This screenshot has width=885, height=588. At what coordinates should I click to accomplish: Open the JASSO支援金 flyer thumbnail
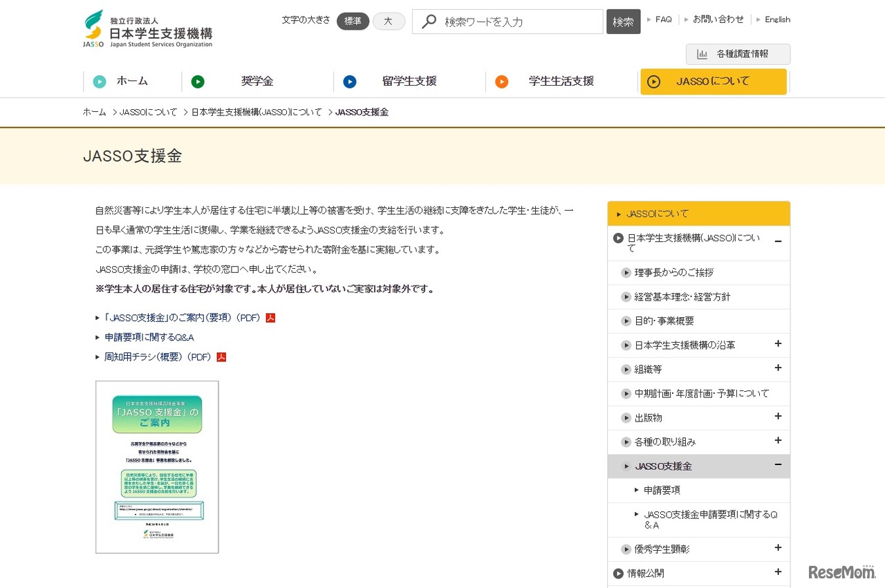pyautogui.click(x=157, y=466)
